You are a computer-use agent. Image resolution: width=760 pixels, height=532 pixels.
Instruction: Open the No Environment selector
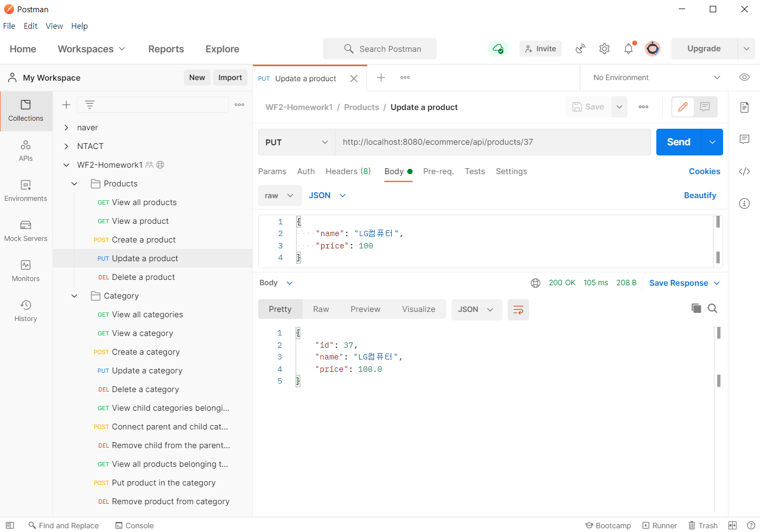[656, 77]
